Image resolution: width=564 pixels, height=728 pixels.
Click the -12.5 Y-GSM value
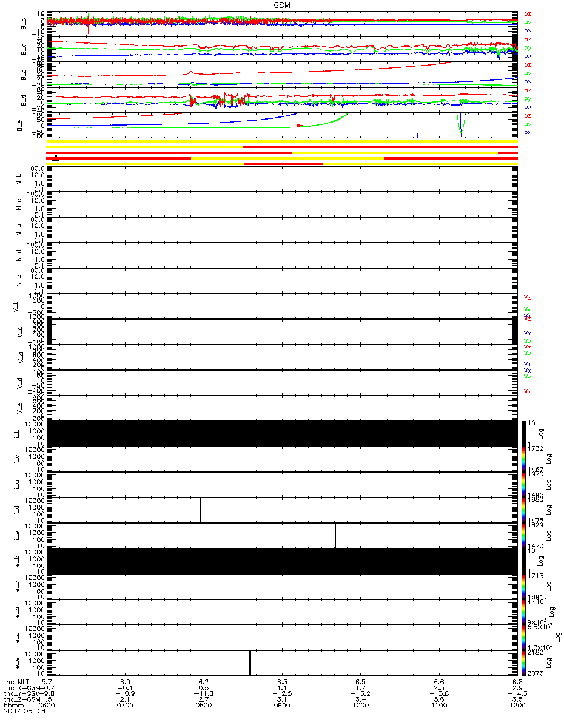(281, 694)
